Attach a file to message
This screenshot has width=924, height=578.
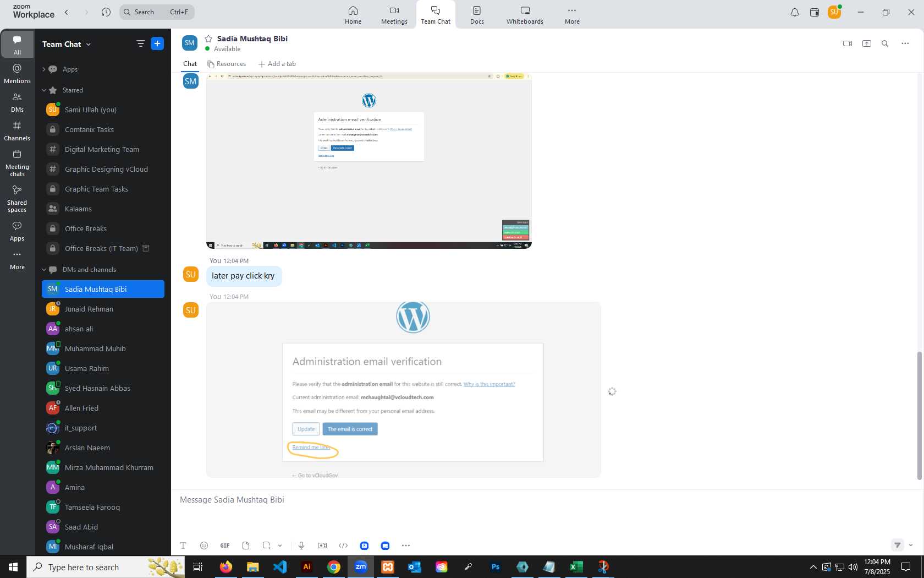pos(246,546)
